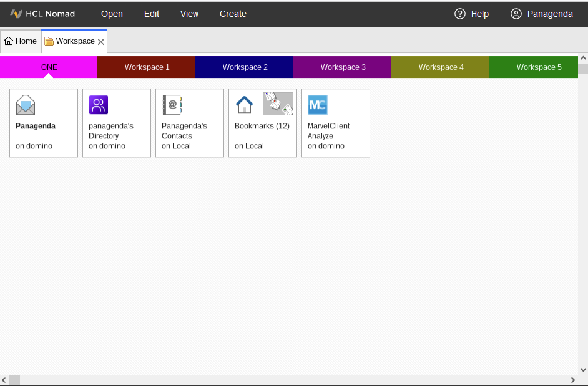588x386 pixels.
Task: Click the horizontal scrollbar right arrow
Action: coord(573,380)
